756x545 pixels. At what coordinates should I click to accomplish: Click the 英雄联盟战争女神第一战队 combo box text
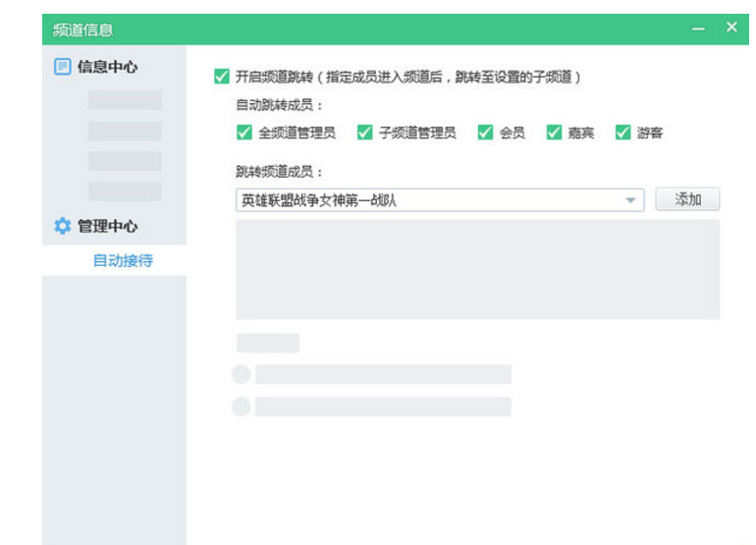[324, 200]
